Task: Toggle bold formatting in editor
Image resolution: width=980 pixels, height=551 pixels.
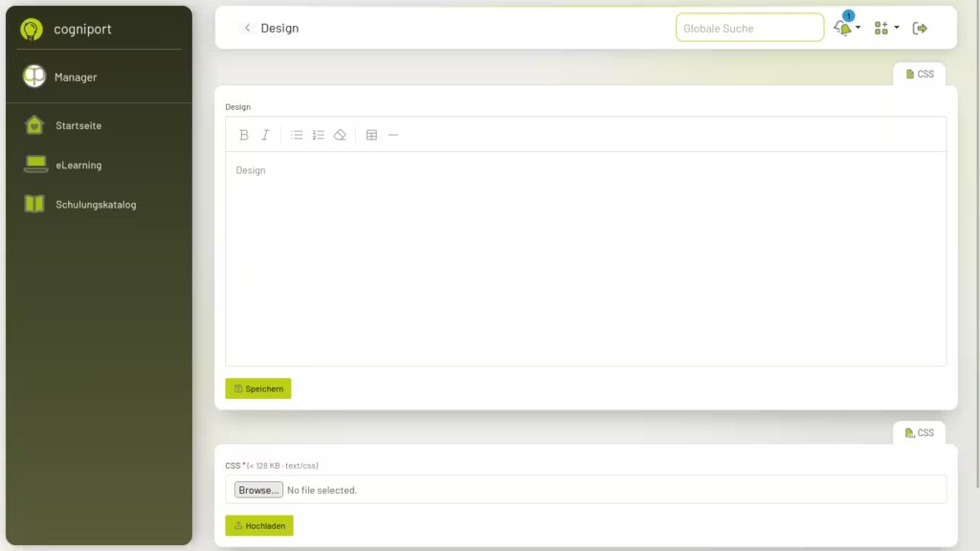Action: point(244,135)
